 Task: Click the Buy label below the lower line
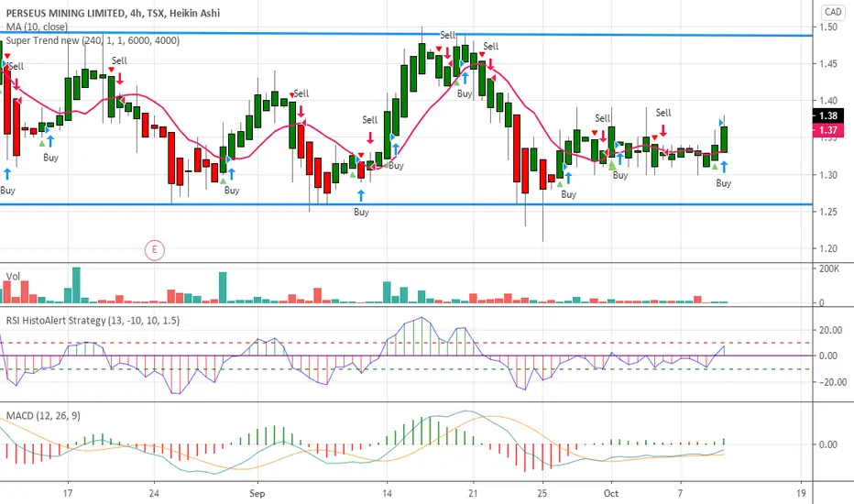coord(361,212)
